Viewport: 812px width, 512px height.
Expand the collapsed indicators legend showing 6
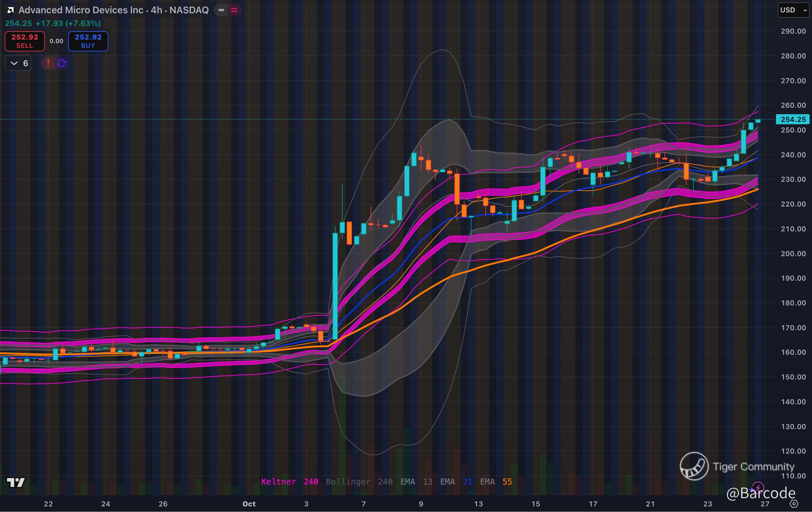(x=18, y=63)
